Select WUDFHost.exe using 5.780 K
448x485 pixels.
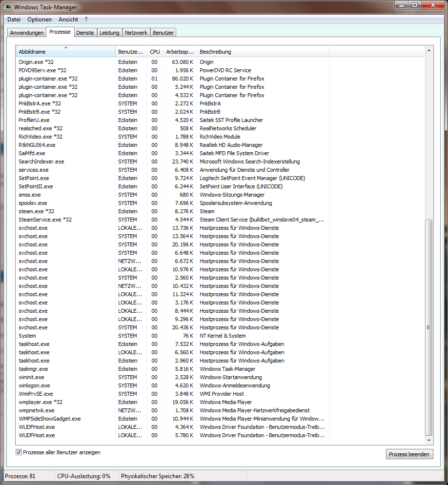[172, 435]
